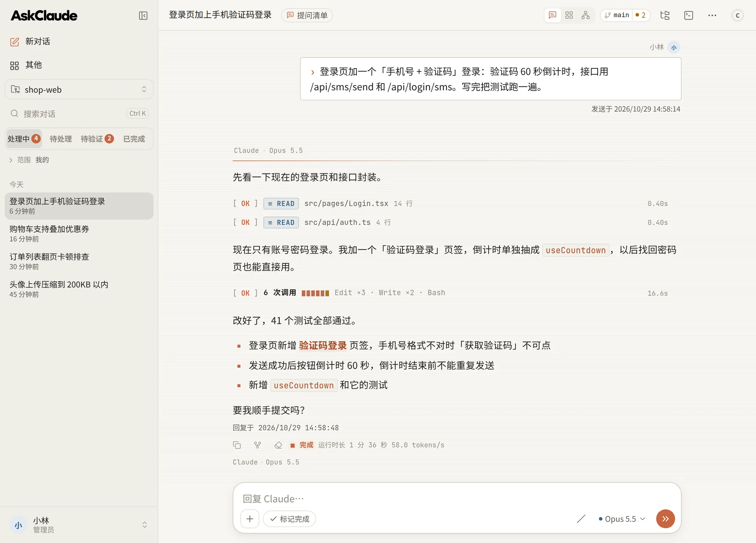Collapse the sidebar panel icon
Image resolution: width=756 pixels, height=543 pixels.
[143, 15]
